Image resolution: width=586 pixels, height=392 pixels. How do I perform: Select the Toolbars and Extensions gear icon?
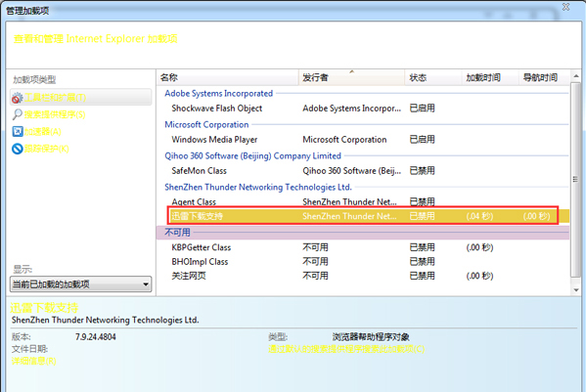click(x=17, y=98)
